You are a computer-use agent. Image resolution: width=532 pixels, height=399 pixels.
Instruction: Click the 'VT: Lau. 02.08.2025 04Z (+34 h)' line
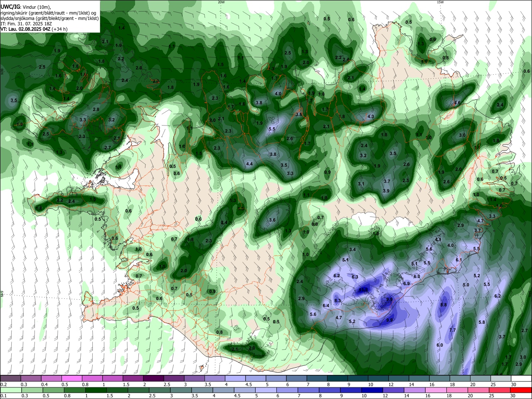pyautogui.click(x=33, y=29)
